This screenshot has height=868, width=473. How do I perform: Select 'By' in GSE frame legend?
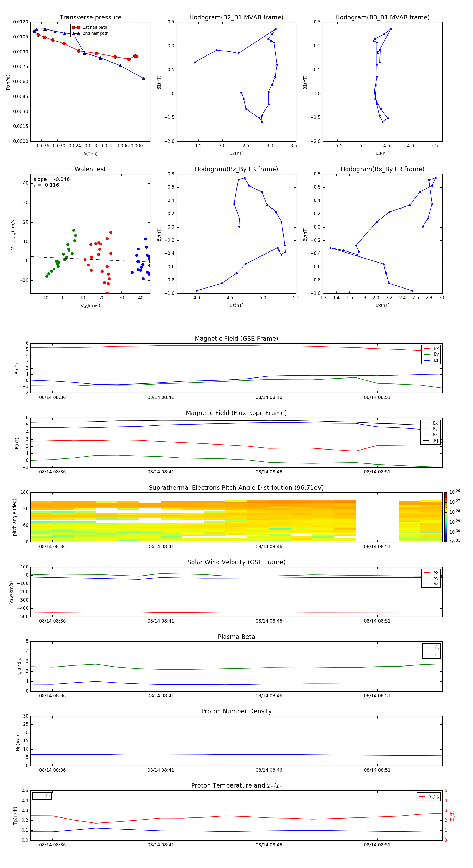431,354
